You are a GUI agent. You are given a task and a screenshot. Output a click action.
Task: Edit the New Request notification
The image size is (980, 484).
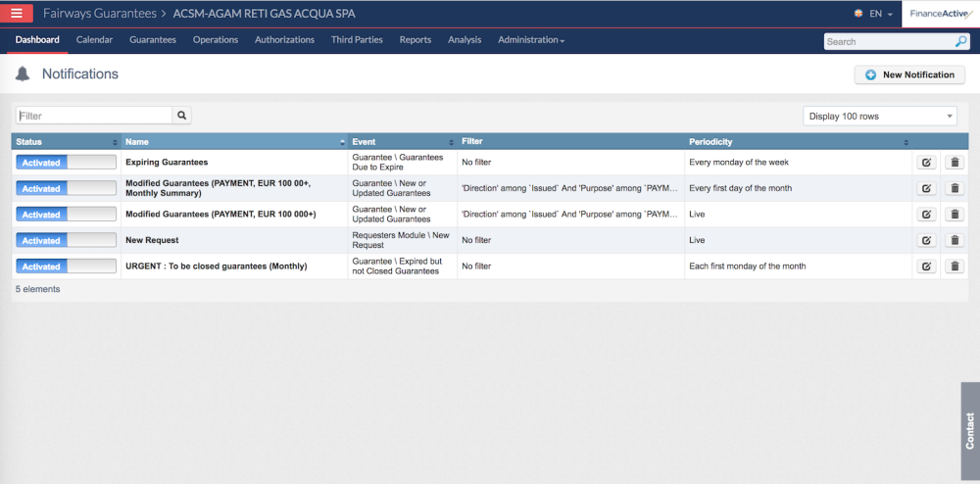click(926, 240)
